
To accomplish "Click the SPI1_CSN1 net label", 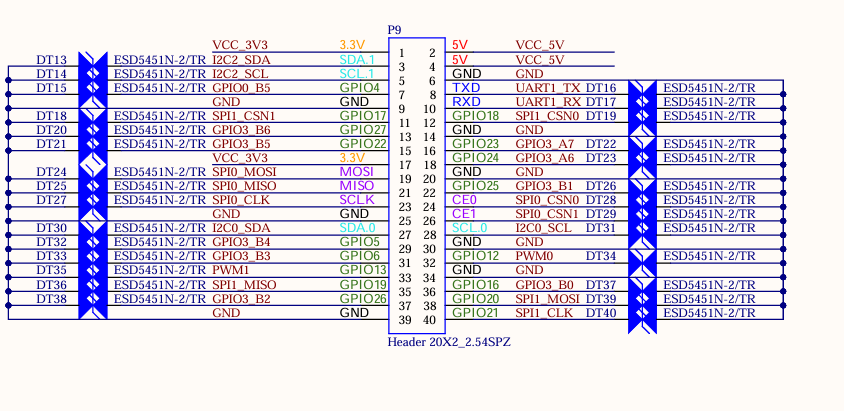I will pyautogui.click(x=244, y=116).
